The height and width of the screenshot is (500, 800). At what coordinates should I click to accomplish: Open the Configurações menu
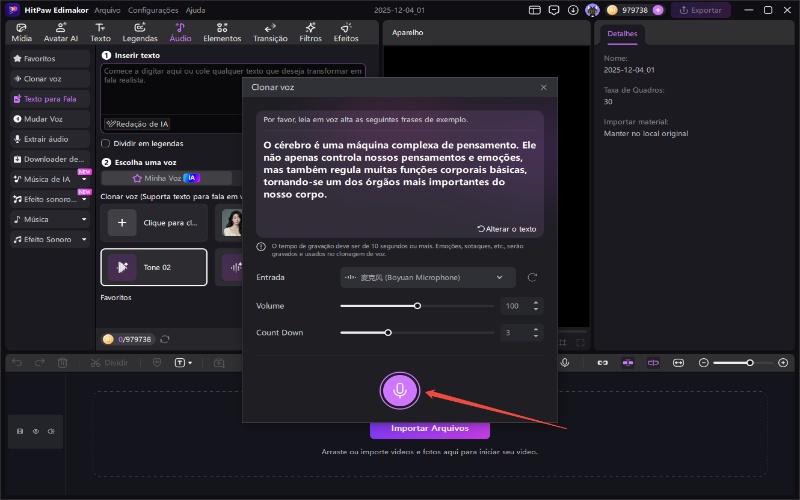[153, 9]
